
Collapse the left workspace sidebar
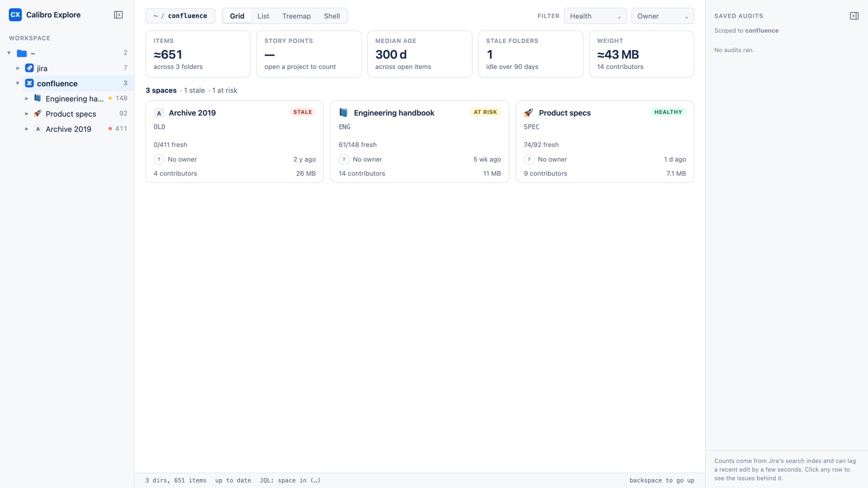coord(118,15)
